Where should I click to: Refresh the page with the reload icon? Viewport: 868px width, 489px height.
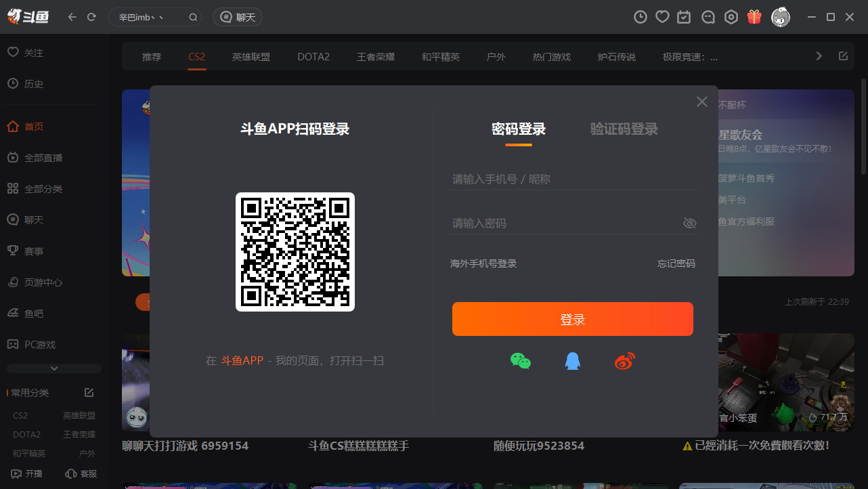click(91, 17)
